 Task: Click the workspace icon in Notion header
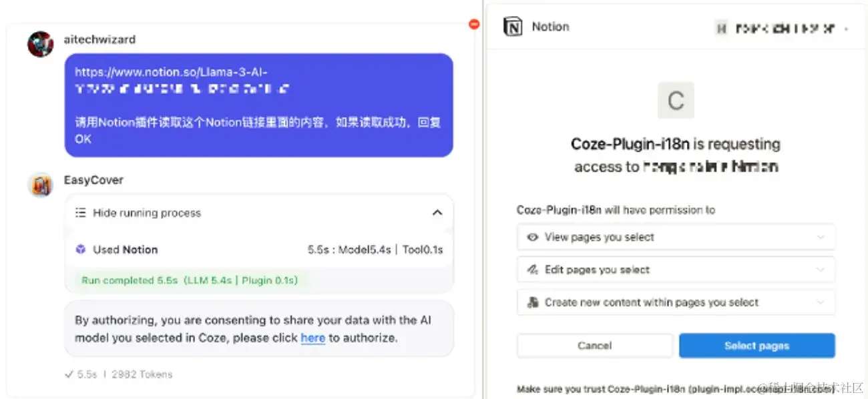tap(721, 29)
